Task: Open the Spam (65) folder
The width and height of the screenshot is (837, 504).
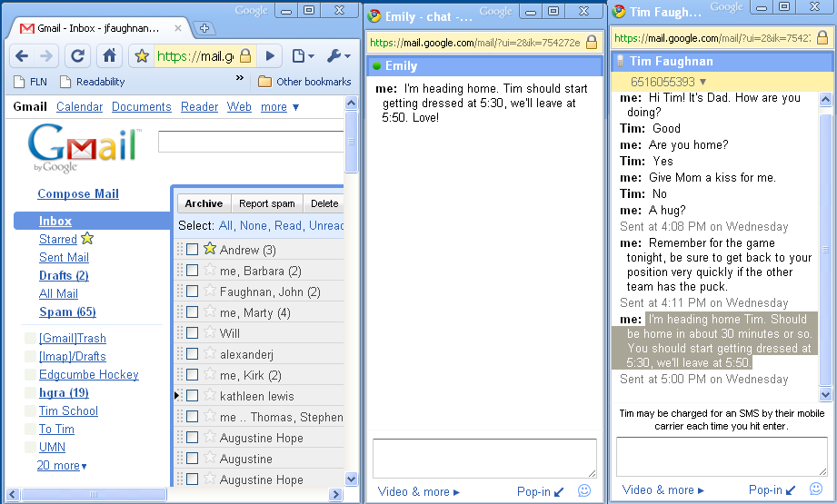Action: pos(68,311)
